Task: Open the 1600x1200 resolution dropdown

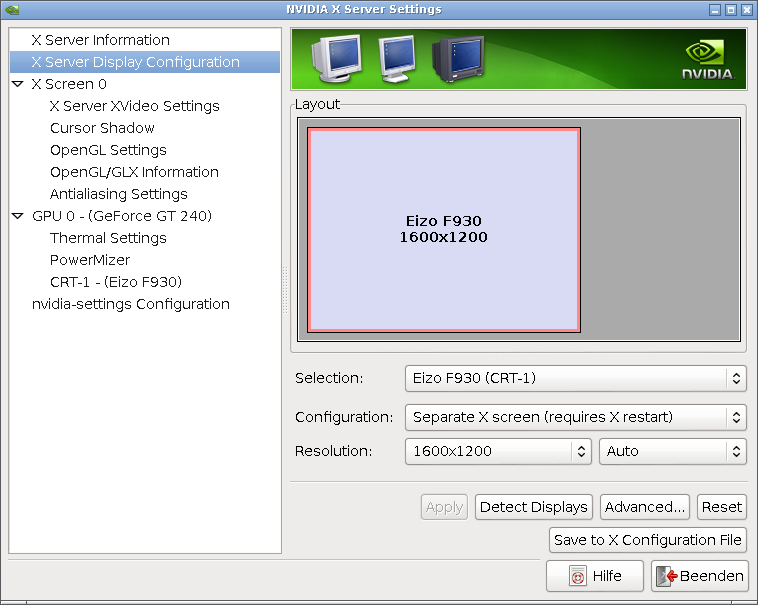Action: (498, 451)
